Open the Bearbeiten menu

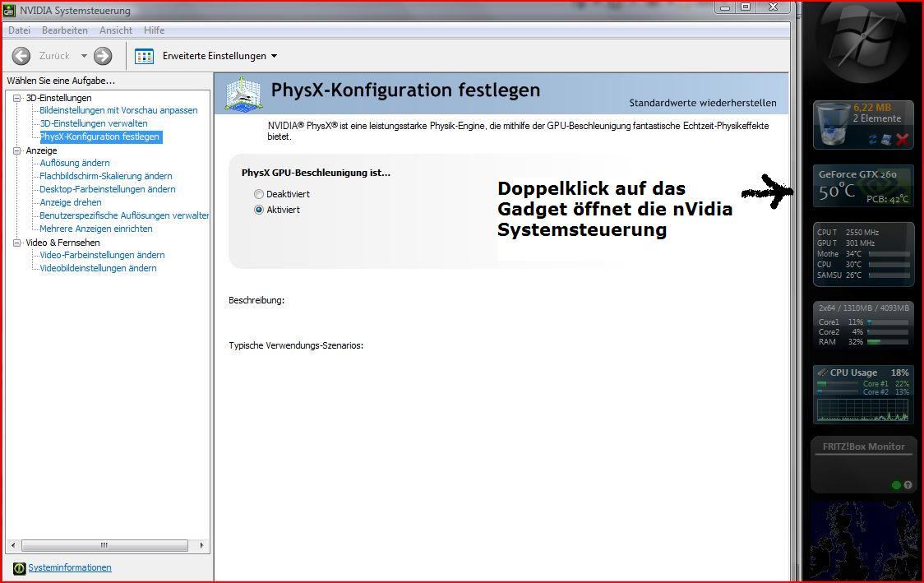tap(65, 30)
